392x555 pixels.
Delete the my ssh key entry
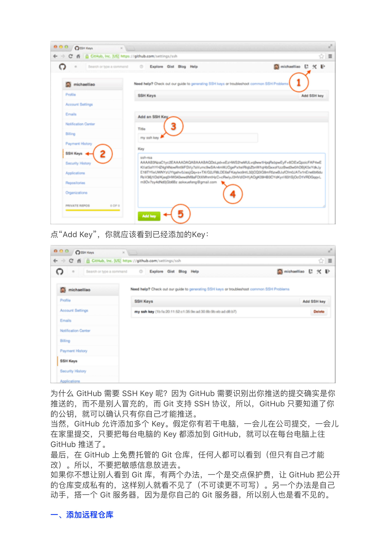(x=318, y=312)
